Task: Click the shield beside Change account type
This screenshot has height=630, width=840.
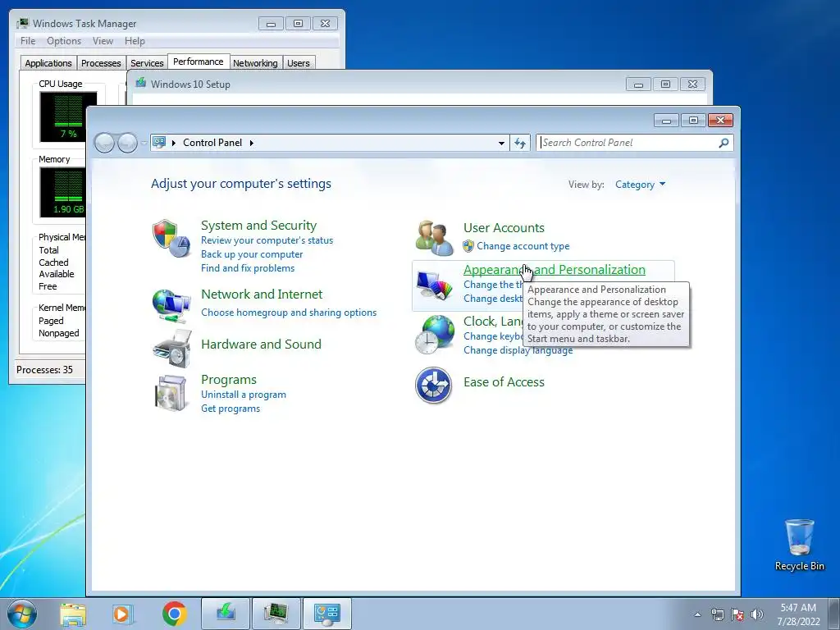Action: (x=468, y=246)
